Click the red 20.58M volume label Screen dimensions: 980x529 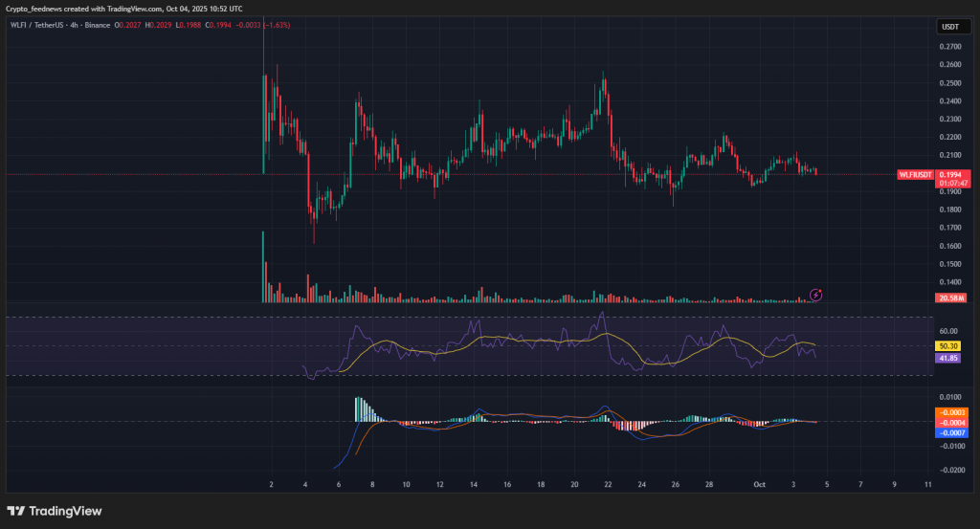[x=950, y=298]
